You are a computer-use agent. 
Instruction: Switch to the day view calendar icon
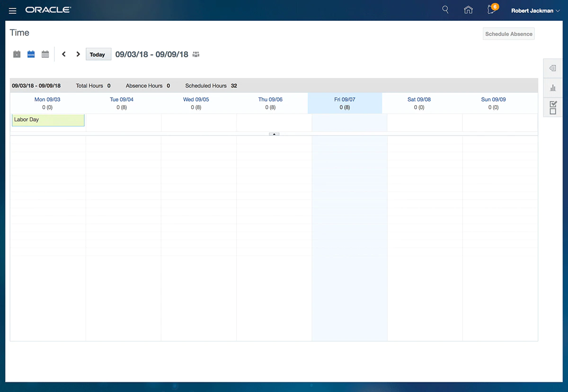click(17, 54)
